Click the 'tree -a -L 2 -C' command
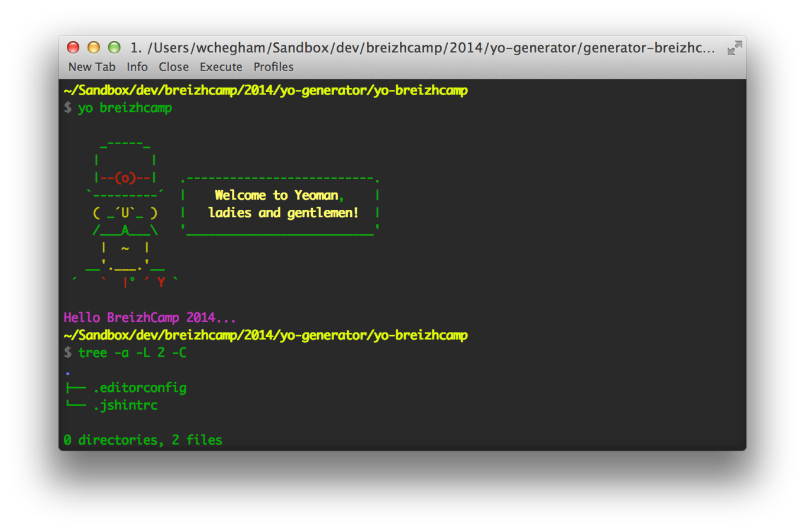Image resolution: width=805 pixels, height=532 pixels. [x=132, y=353]
